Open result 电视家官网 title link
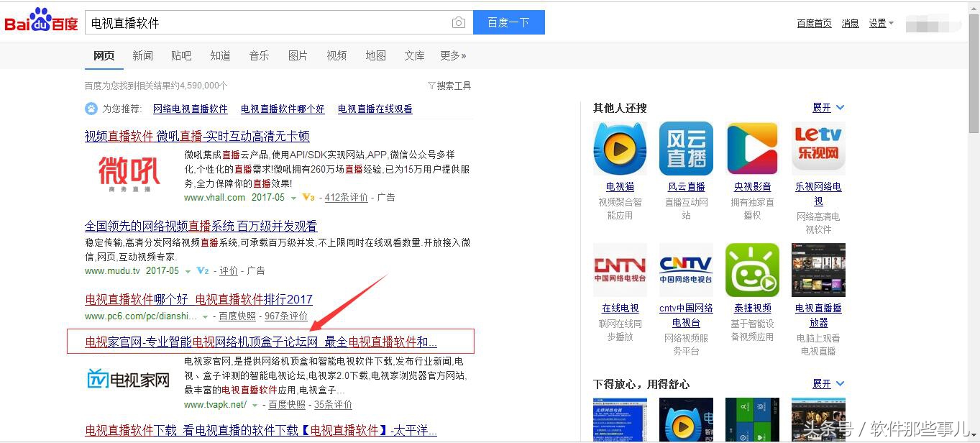 261,341
